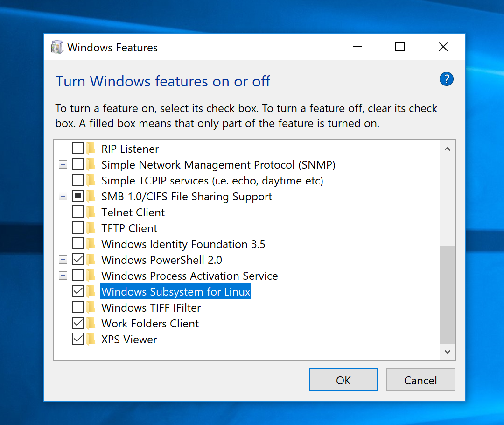Enable the Telnet Client checkbox
The height and width of the screenshot is (425, 504).
tap(78, 212)
